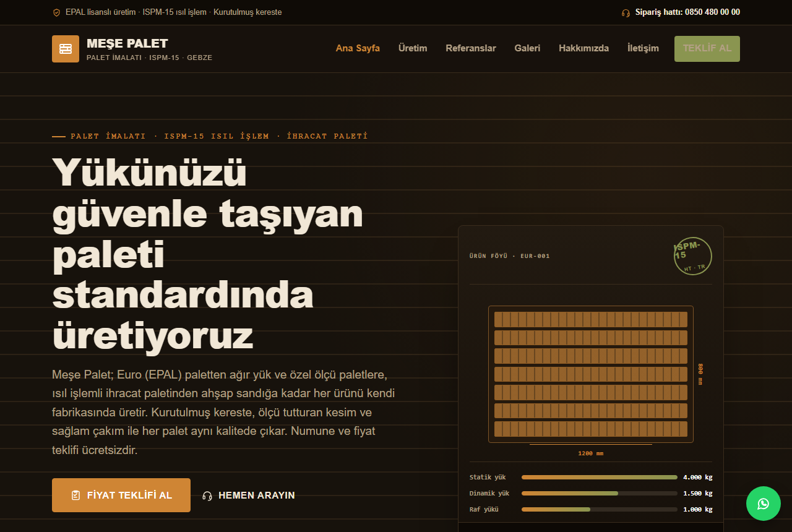This screenshot has height=532, width=792.
Task: Click the headset icon beside Sipariş hattı
Action: tap(626, 12)
